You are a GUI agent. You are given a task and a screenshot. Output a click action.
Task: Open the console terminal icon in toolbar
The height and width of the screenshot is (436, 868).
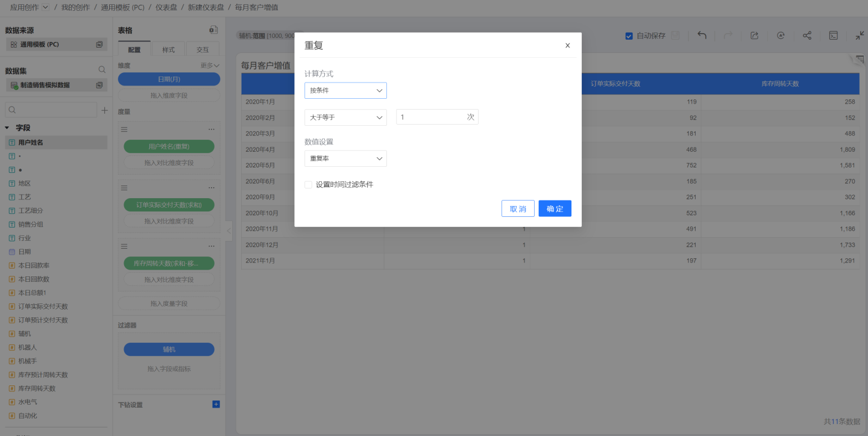[x=833, y=36]
